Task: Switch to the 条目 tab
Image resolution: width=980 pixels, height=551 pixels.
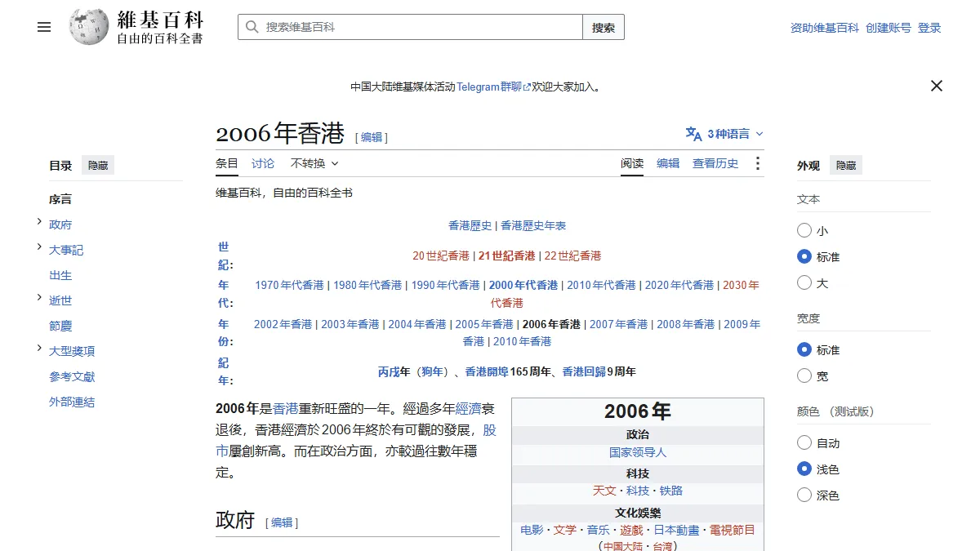Action: pos(227,163)
